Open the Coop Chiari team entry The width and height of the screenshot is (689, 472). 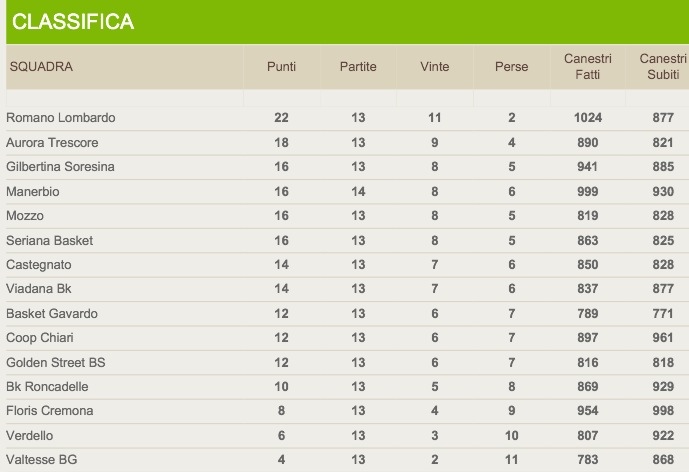(x=40, y=338)
